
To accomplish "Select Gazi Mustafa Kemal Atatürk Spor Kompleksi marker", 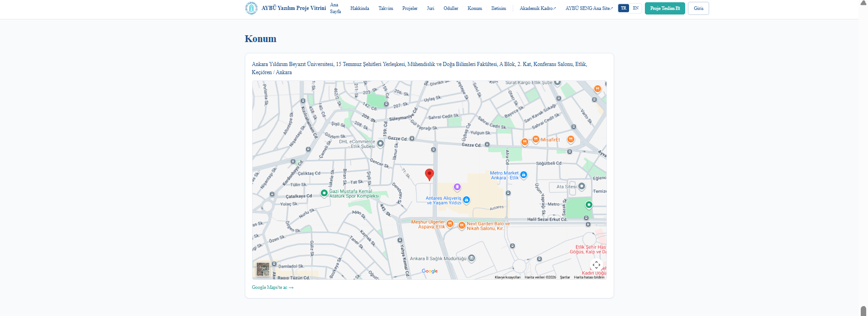I will click(324, 193).
